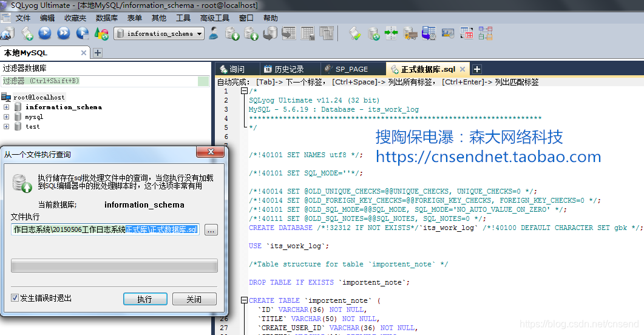Click the database filter input field

[106, 81]
